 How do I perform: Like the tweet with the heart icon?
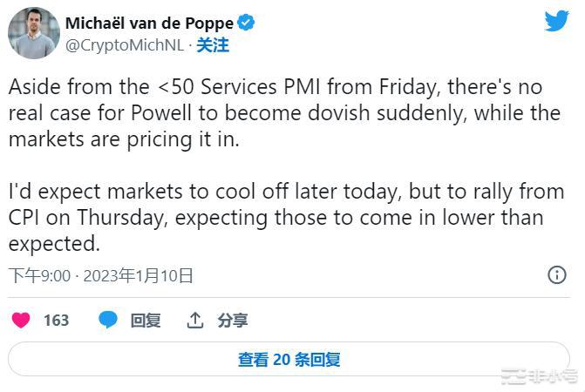[x=21, y=321]
